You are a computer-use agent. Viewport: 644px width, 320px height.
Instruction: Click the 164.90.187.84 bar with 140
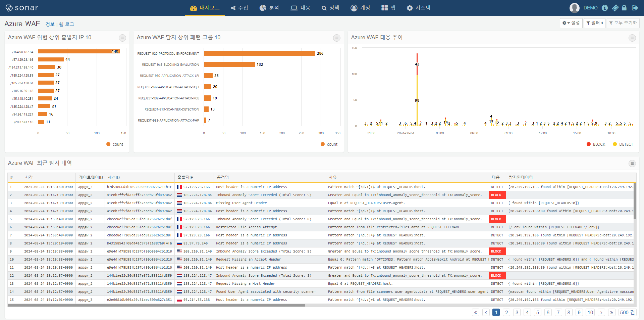[79, 51]
